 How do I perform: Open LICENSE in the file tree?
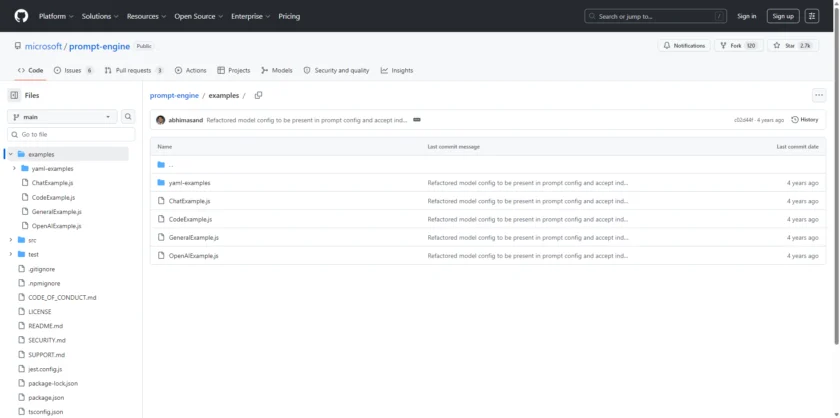(40, 312)
